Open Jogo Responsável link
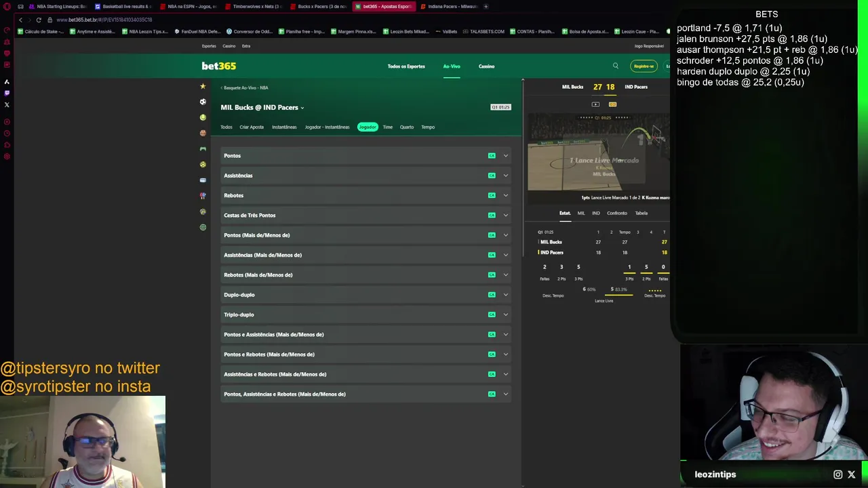Screen dimensions: 868x488 pyautogui.click(x=649, y=46)
